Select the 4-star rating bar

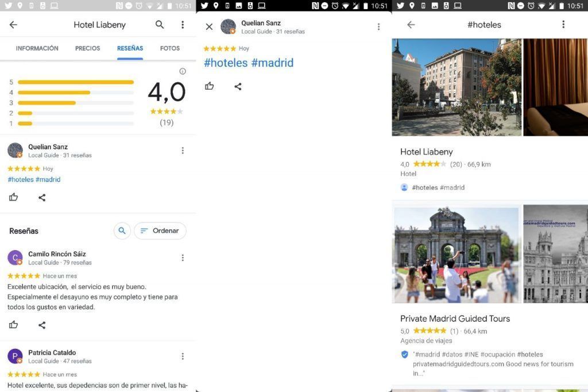pyautogui.click(x=76, y=93)
